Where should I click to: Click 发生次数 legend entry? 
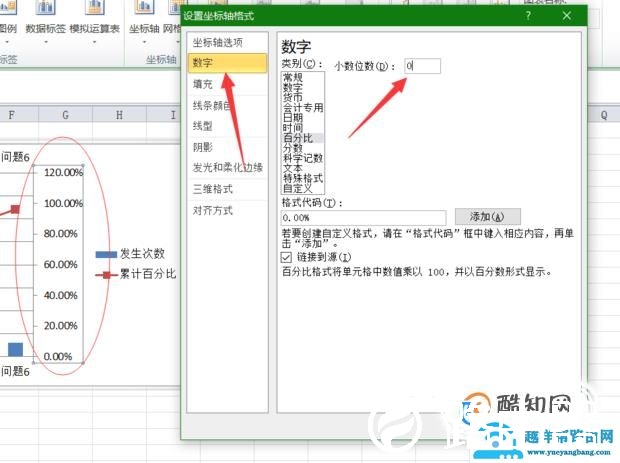130,254
